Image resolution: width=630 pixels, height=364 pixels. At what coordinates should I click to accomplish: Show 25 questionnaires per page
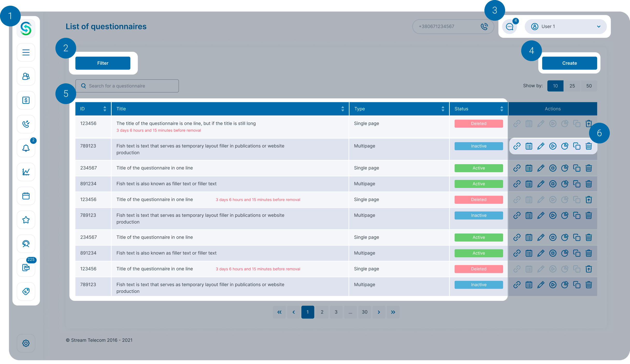[572, 86]
